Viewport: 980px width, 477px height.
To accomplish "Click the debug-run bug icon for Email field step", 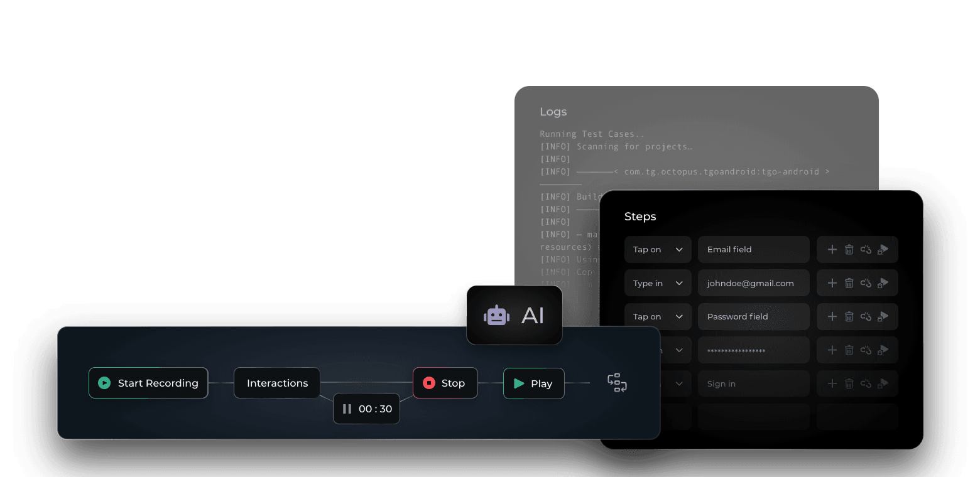I will [883, 250].
